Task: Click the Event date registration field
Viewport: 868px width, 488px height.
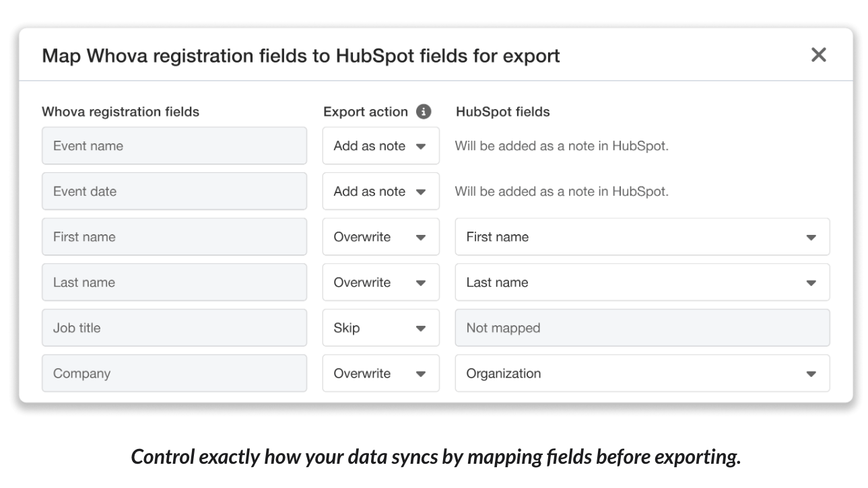Action: (174, 191)
